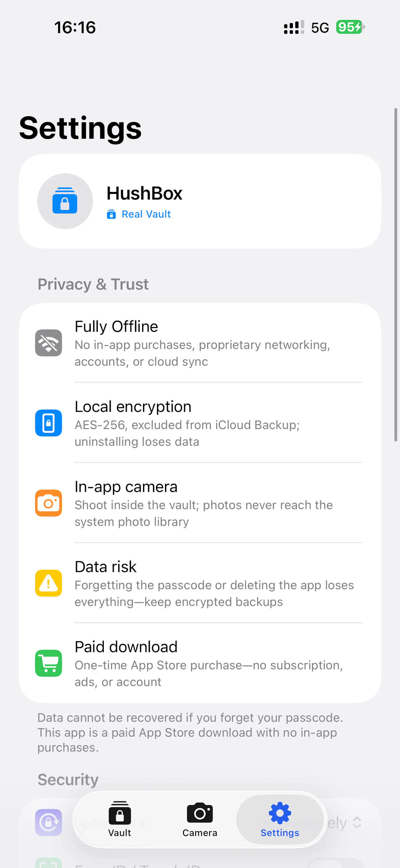Image resolution: width=400 pixels, height=868 pixels.
Task: Tap the orange In-app camera icon
Action: click(48, 503)
